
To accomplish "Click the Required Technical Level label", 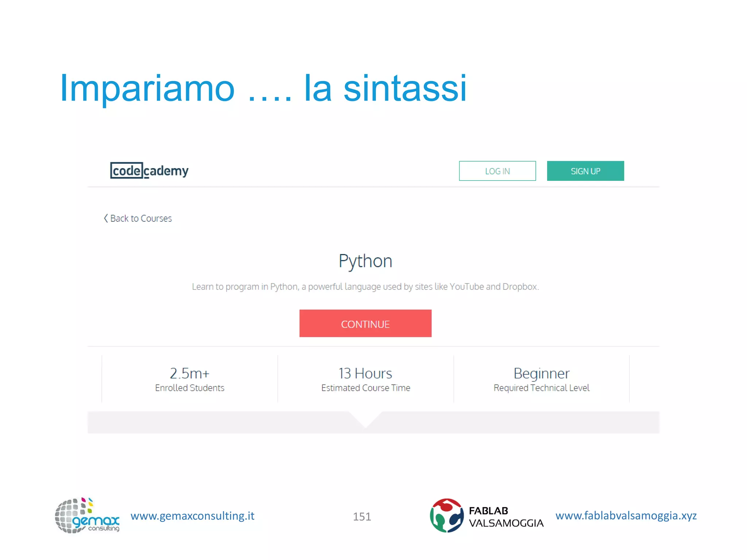I will (x=541, y=388).
